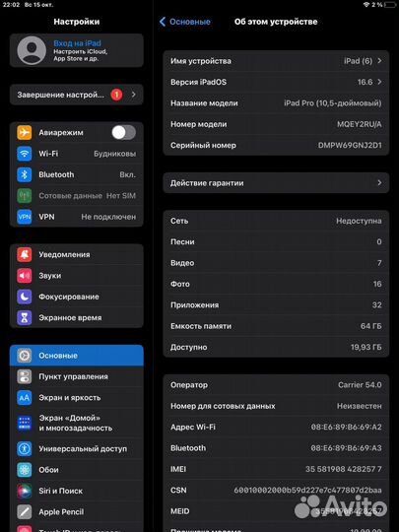Open the Звуки sidebar item
The height and width of the screenshot is (532, 399).
pyautogui.click(x=77, y=276)
